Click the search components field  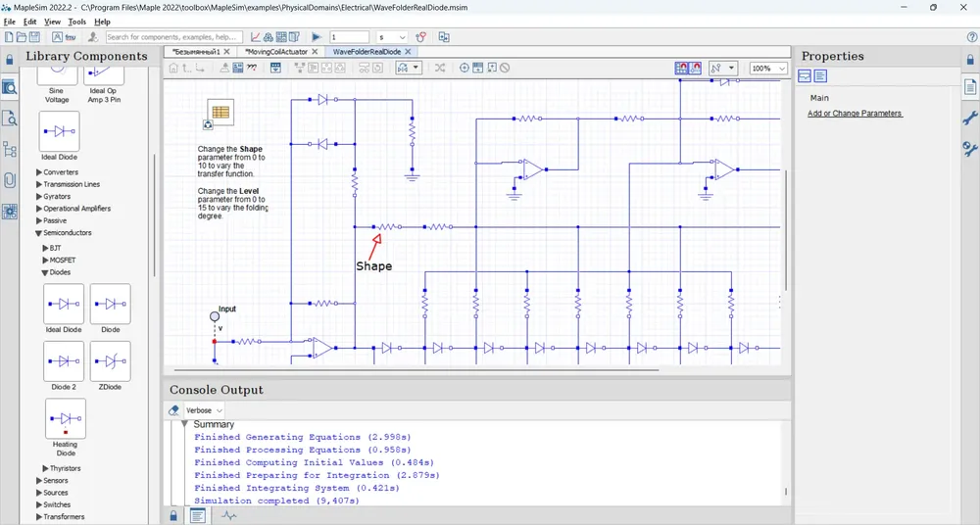point(174,37)
